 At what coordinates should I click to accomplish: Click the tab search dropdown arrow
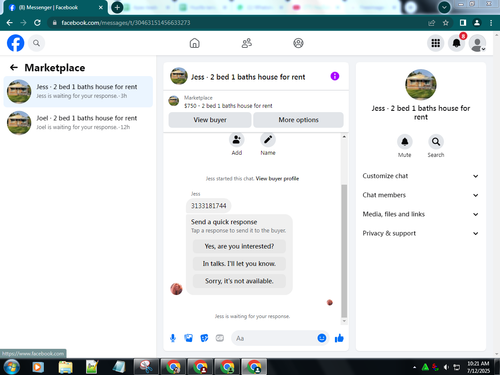pyautogui.click(x=444, y=7)
